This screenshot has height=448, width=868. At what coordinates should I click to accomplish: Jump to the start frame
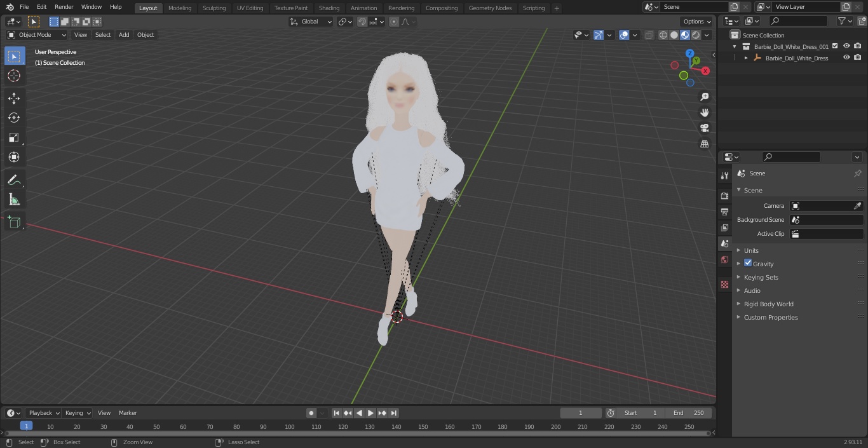[x=336, y=413]
